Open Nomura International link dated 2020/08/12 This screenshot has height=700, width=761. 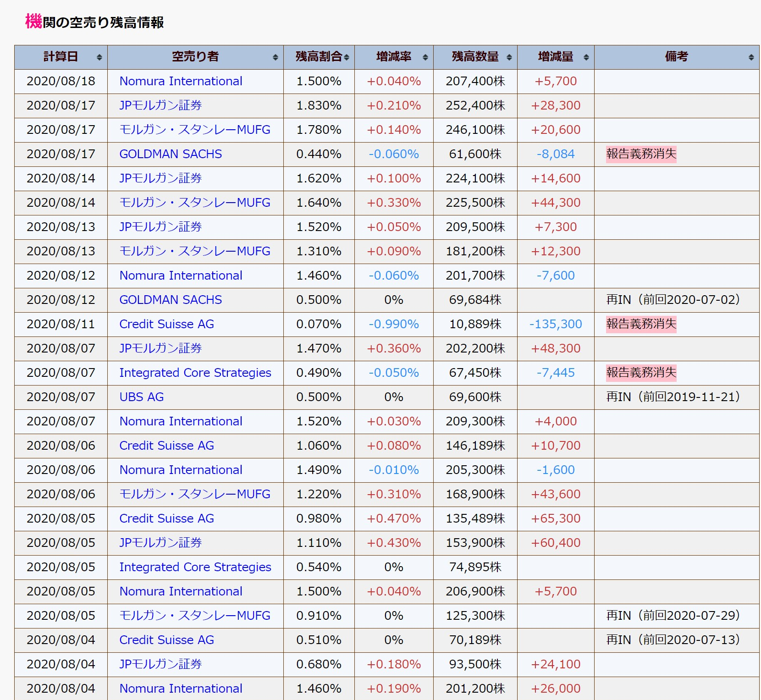181,276
